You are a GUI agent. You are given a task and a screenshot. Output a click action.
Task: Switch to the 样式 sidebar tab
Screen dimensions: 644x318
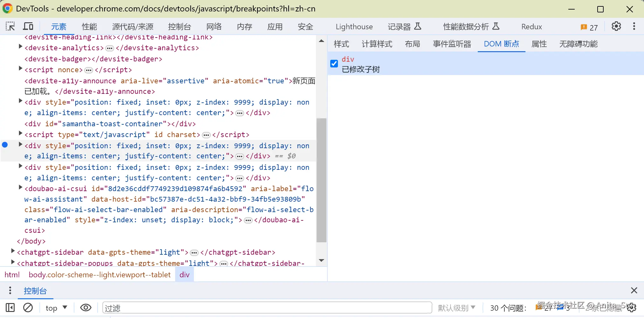pyautogui.click(x=341, y=44)
